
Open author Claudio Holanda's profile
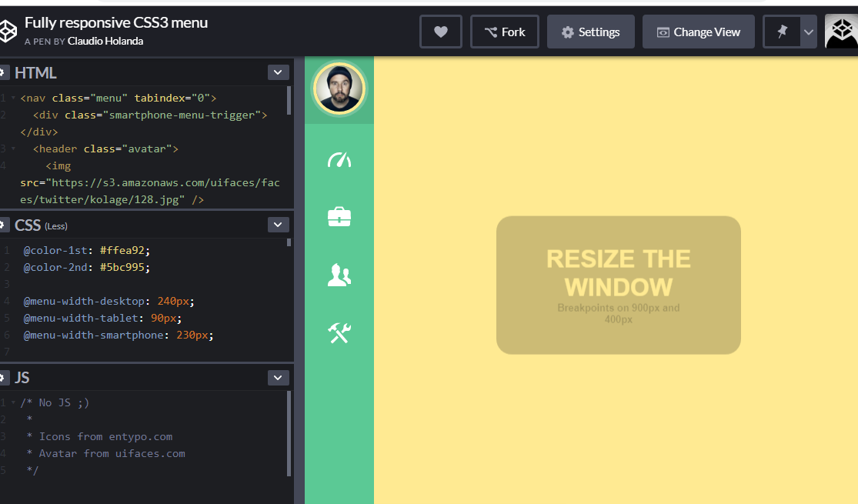point(105,41)
